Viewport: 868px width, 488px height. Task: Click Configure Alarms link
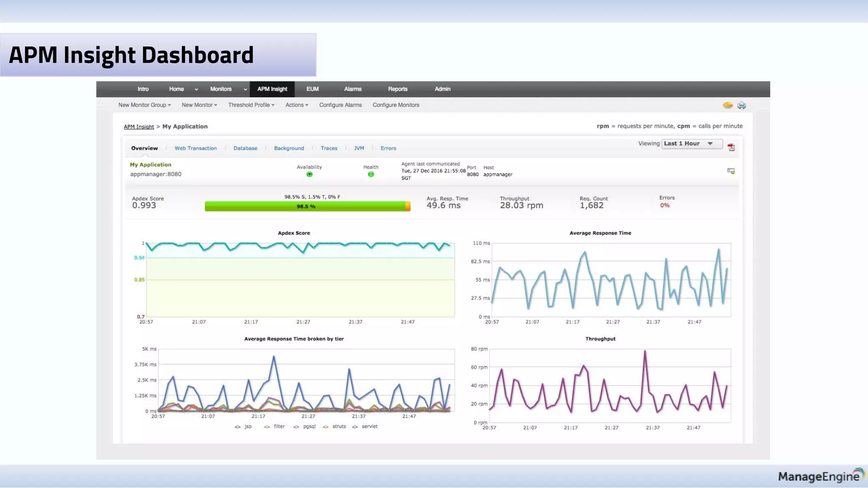coord(340,105)
